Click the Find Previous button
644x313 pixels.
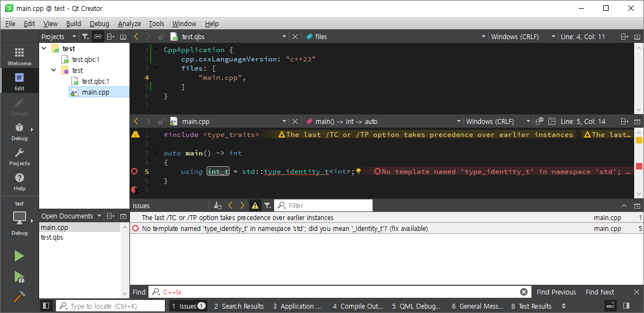tap(556, 292)
